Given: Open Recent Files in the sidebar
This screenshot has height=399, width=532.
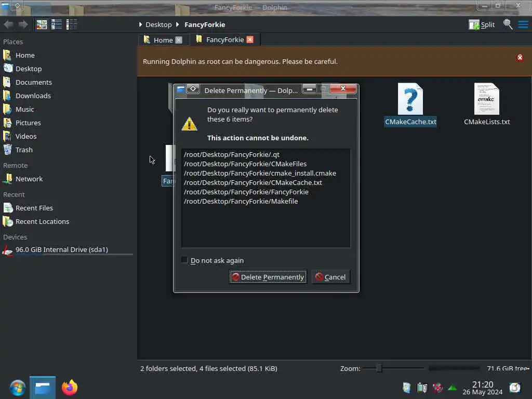Looking at the screenshot, I should 34,208.
